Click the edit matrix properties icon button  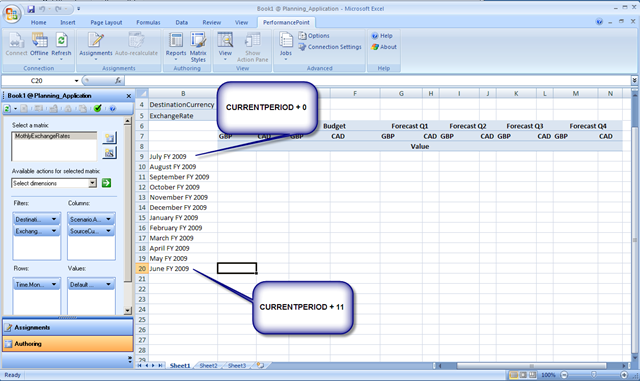tap(109, 153)
